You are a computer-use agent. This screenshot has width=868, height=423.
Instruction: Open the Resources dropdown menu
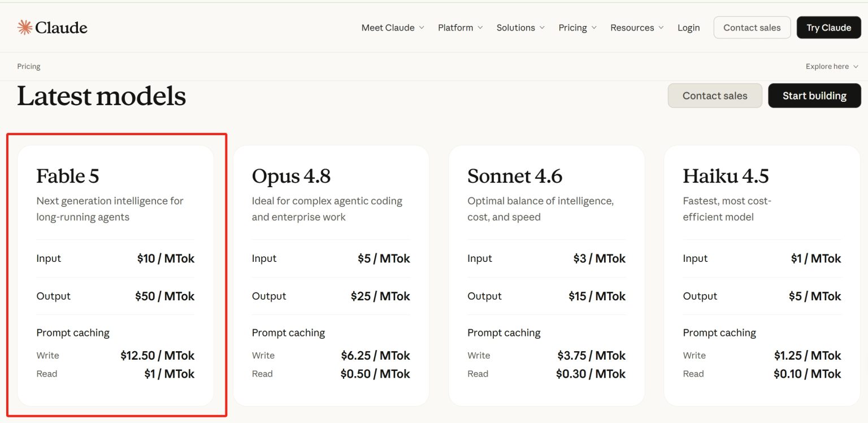(637, 28)
